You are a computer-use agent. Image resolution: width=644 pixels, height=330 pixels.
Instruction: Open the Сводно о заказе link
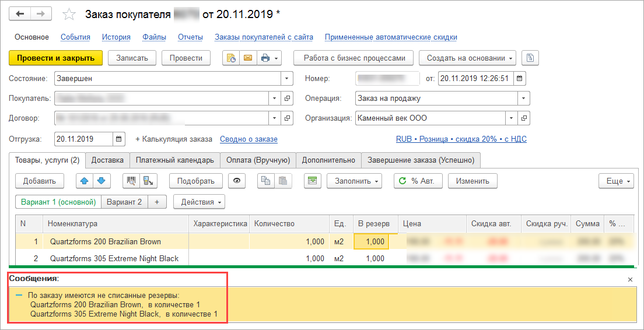(249, 139)
